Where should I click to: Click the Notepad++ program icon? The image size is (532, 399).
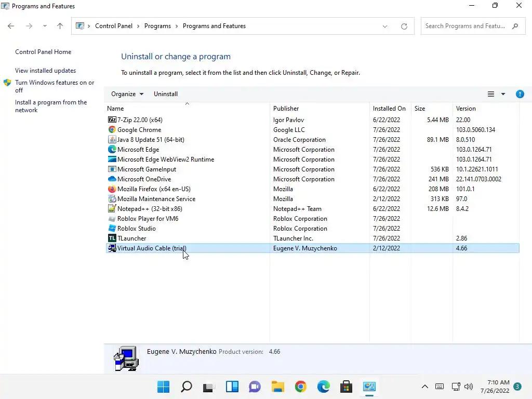[112, 209]
